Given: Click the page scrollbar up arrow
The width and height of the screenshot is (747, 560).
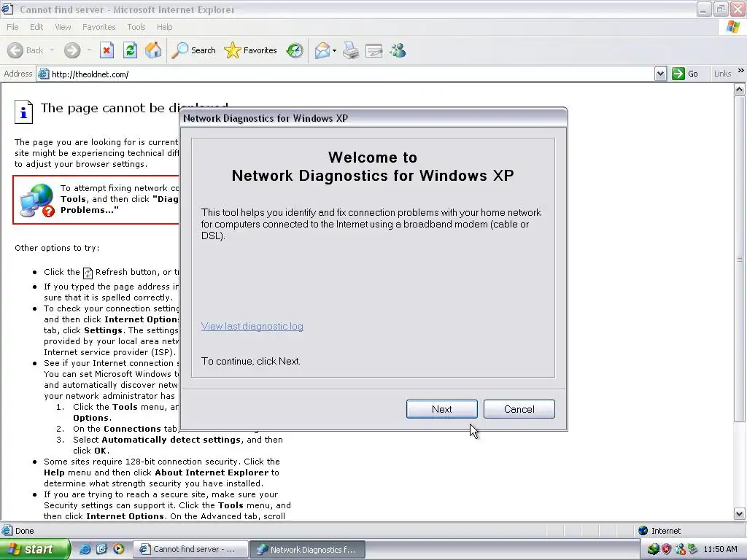Looking at the screenshot, I should coord(740,89).
